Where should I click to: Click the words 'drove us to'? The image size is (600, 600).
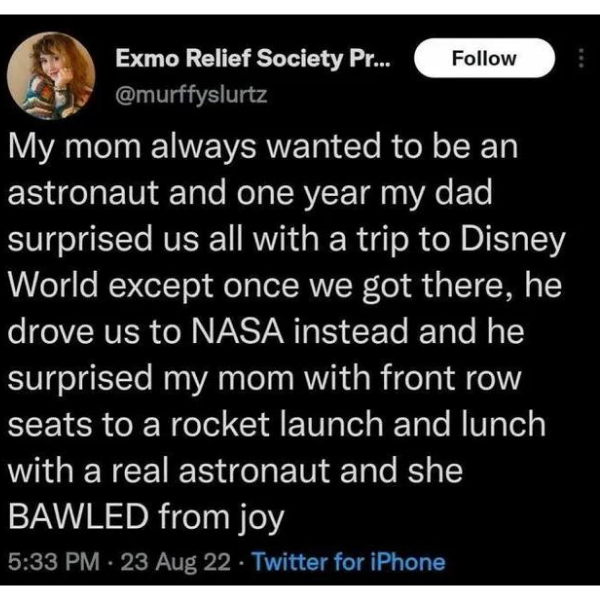pos(94,331)
